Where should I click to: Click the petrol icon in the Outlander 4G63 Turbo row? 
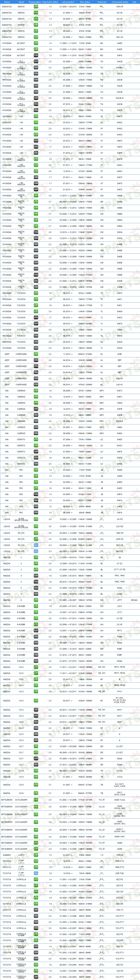[36, 800]
